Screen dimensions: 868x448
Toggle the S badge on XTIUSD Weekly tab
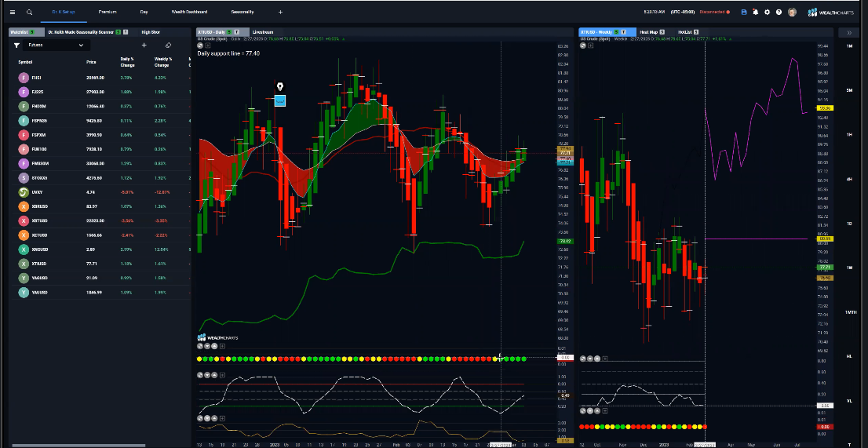(617, 32)
